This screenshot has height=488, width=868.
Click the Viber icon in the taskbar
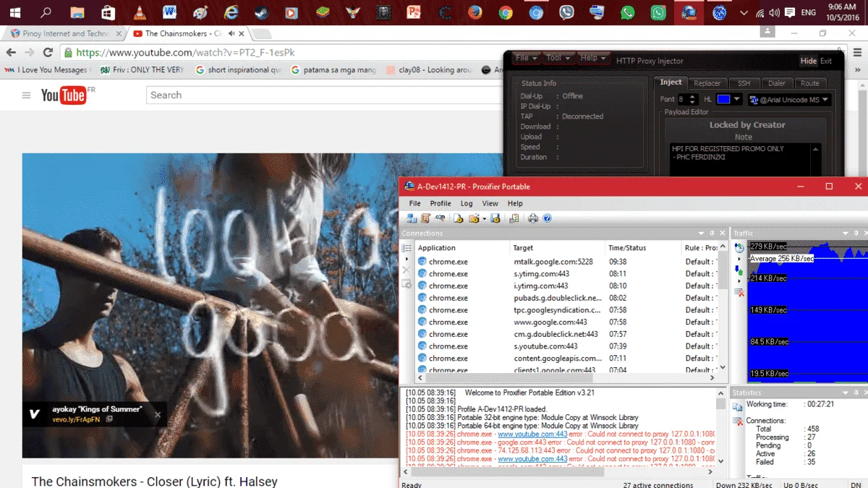[x=566, y=12]
